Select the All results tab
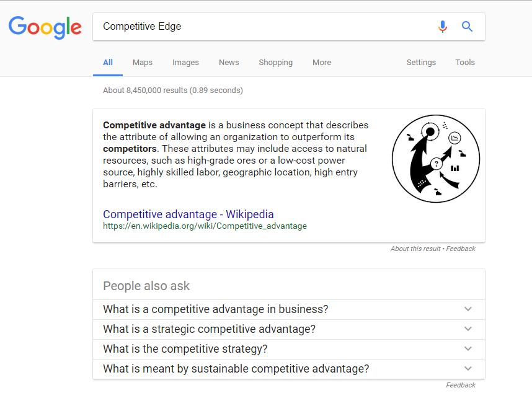 tap(107, 63)
